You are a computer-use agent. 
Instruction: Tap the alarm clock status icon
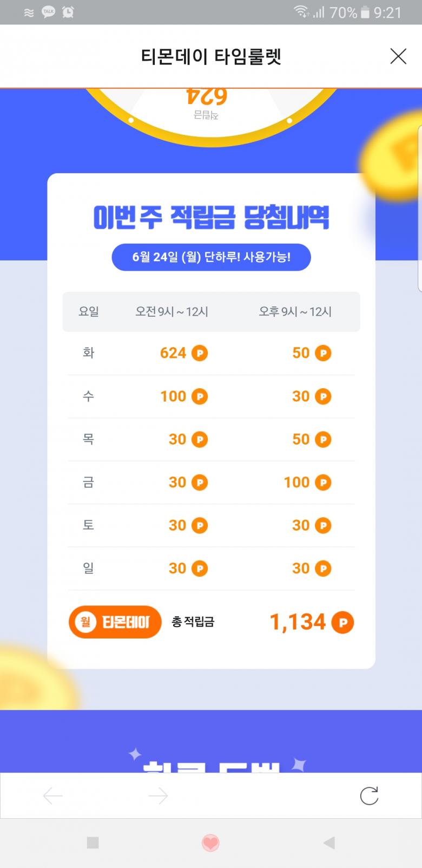click(68, 12)
